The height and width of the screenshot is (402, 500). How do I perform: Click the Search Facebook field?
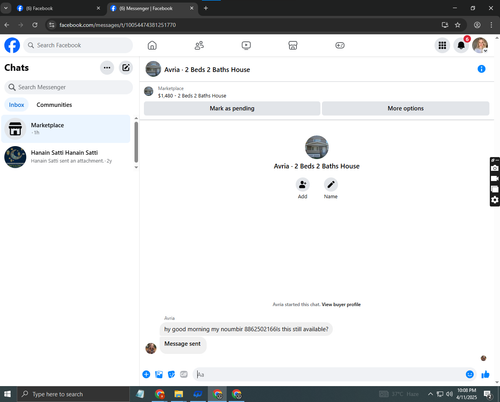click(x=78, y=45)
